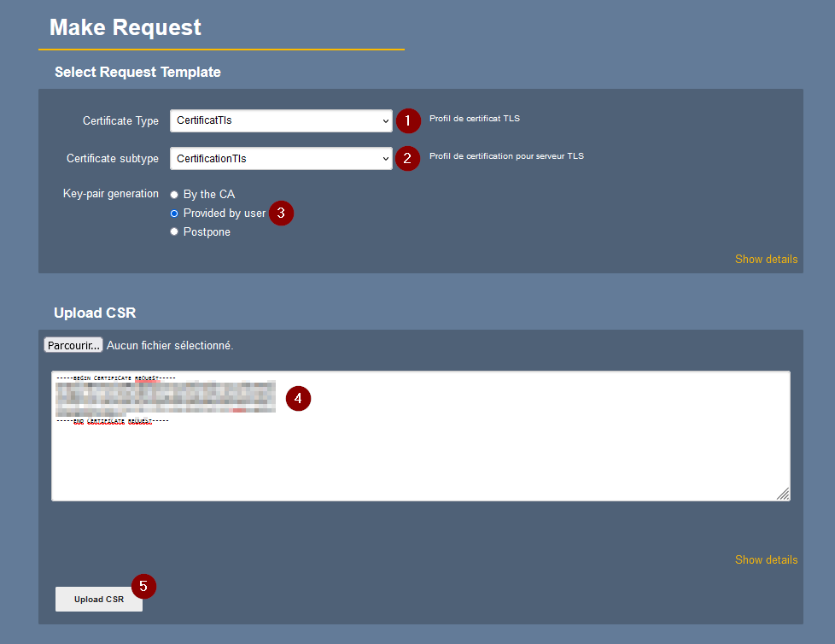The width and height of the screenshot is (835, 644).
Task: Show details in the Upload CSR section
Action: pos(766,559)
